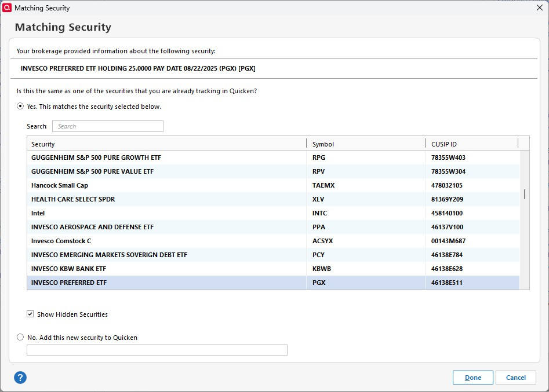Click the new security name text box

(157, 350)
